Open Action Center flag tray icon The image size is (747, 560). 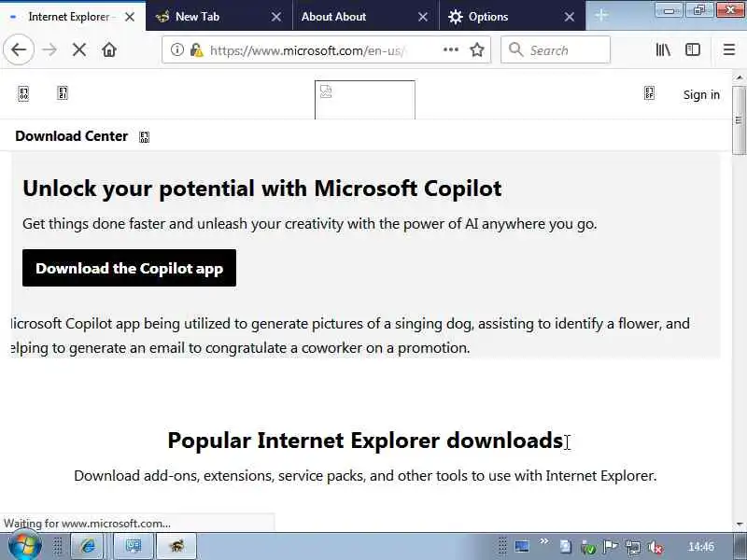click(x=610, y=547)
